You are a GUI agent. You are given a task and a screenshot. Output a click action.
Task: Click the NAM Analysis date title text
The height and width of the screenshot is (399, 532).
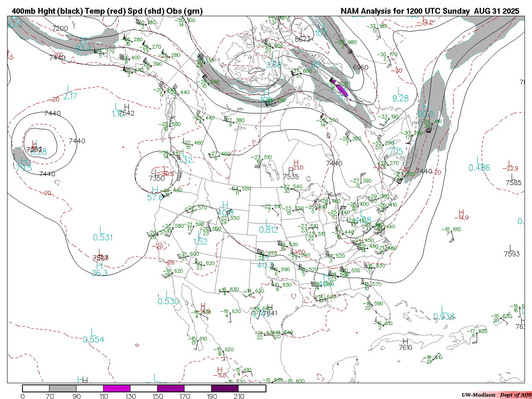pyautogui.click(x=430, y=11)
